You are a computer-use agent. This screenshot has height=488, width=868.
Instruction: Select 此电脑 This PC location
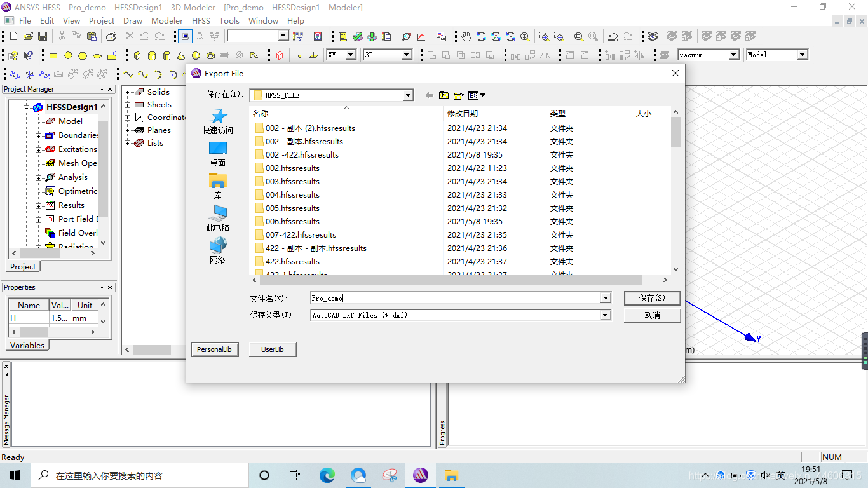click(x=218, y=219)
